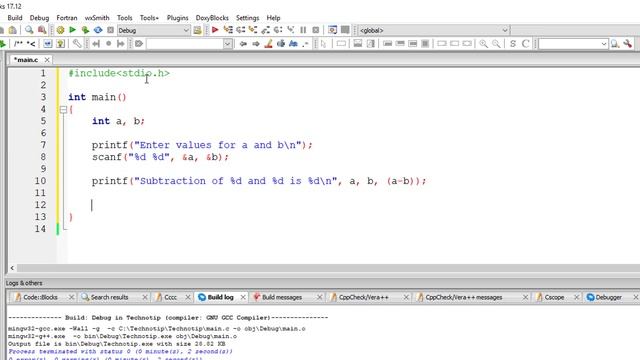The height and width of the screenshot is (360, 640).
Task: Click the S source-toggle icon
Action: (x=513, y=44)
